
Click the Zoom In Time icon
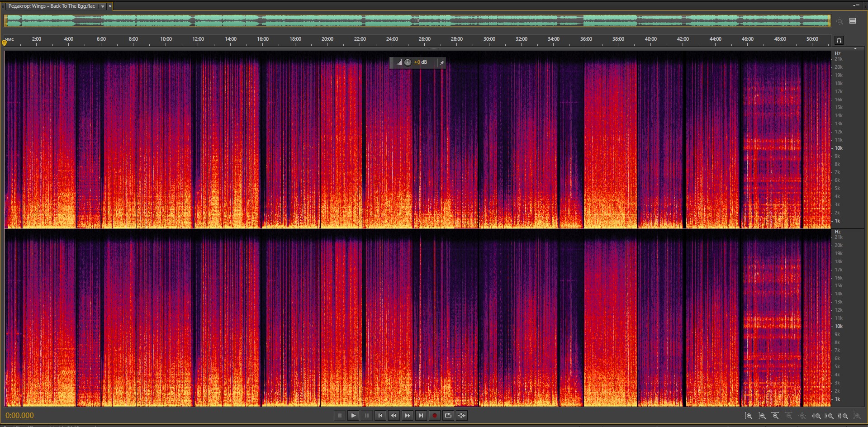[x=775, y=416]
